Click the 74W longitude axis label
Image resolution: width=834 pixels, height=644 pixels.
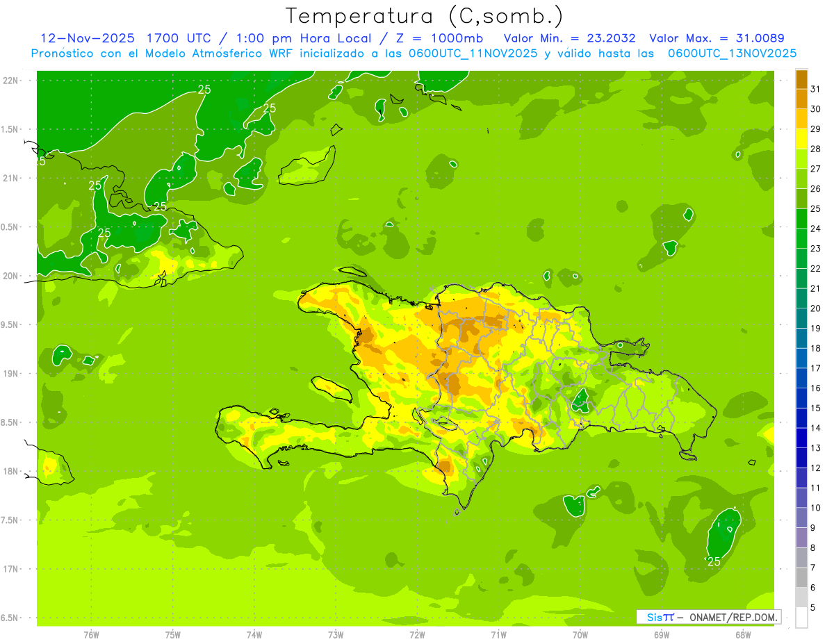click(254, 635)
